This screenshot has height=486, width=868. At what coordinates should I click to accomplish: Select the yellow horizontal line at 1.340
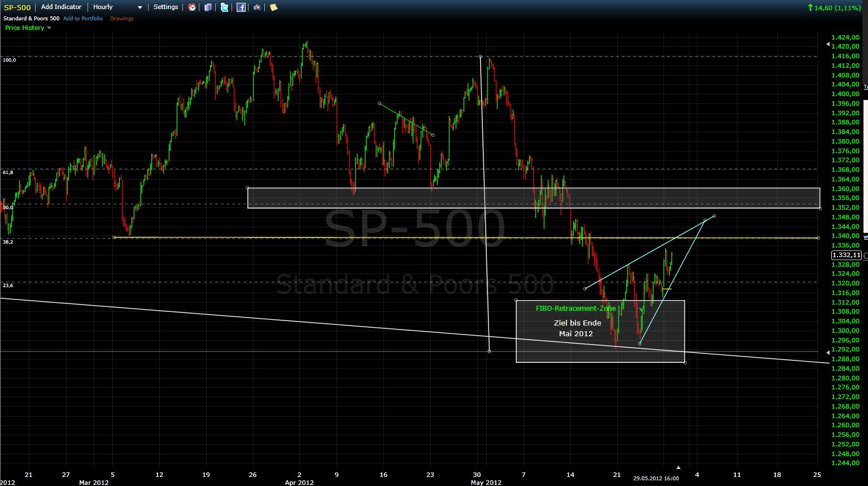pos(395,238)
